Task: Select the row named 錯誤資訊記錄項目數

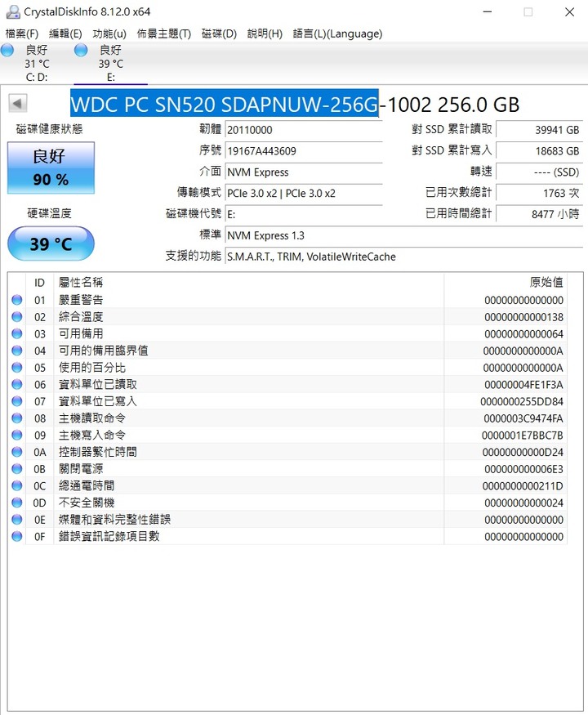Action: [x=287, y=536]
